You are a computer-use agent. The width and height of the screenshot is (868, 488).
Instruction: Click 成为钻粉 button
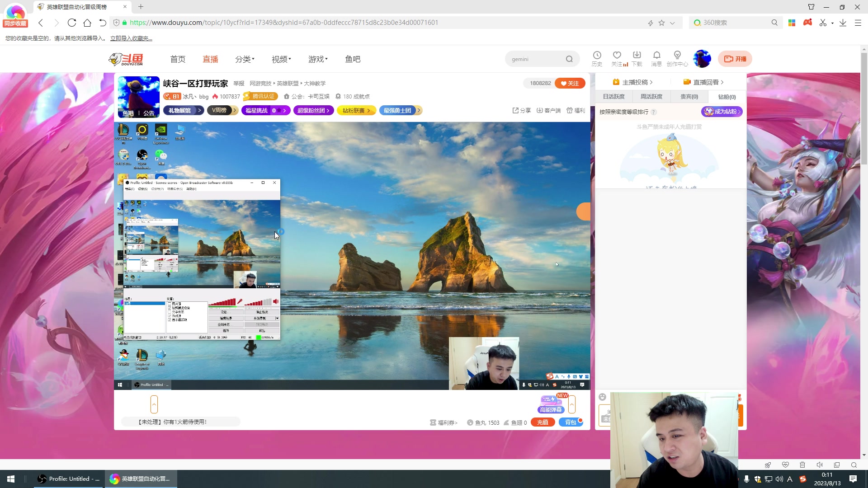point(722,112)
